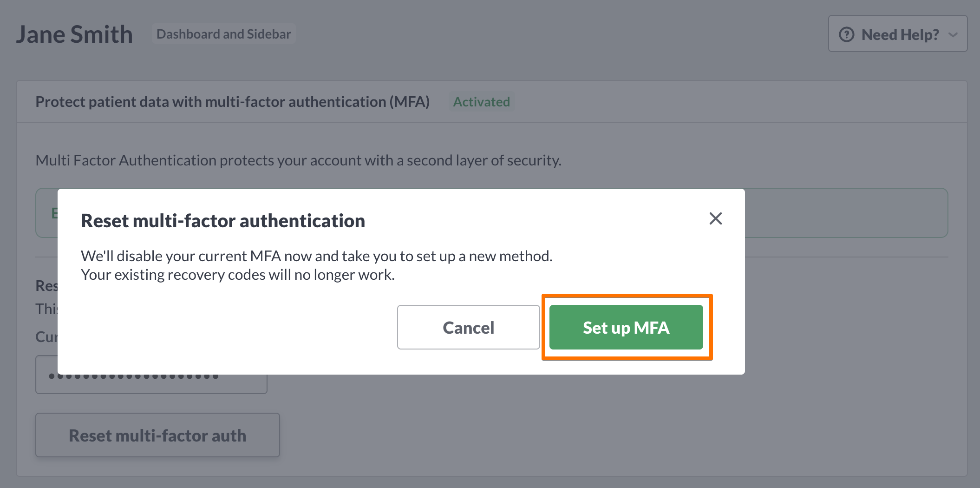Screen dimensions: 980x488
Task: Click the question mark help icon
Action: [x=846, y=34]
